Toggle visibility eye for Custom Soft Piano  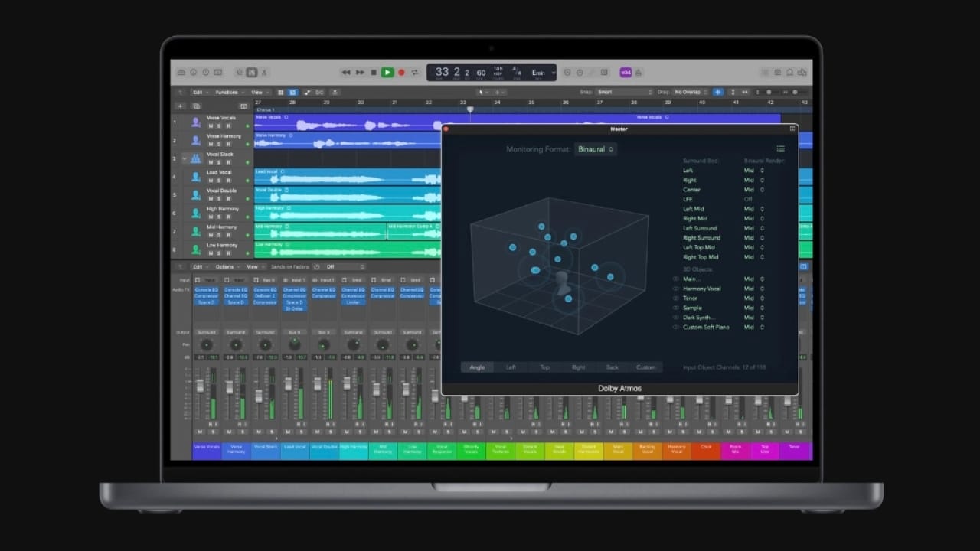[x=676, y=327]
